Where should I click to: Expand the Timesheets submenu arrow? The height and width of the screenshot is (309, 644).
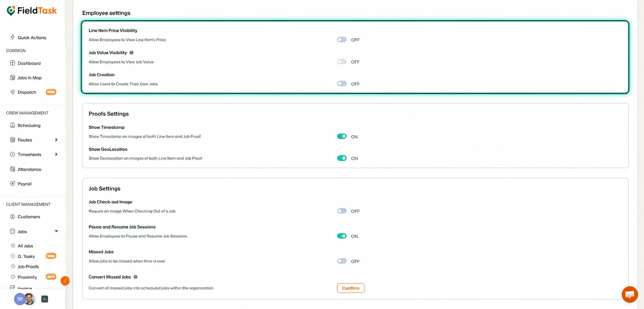56,154
